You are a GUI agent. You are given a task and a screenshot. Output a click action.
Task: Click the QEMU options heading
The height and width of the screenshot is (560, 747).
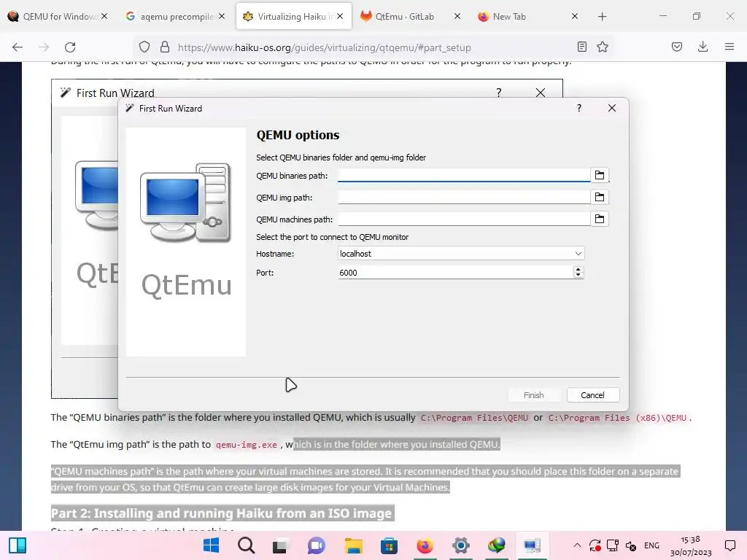coord(298,135)
